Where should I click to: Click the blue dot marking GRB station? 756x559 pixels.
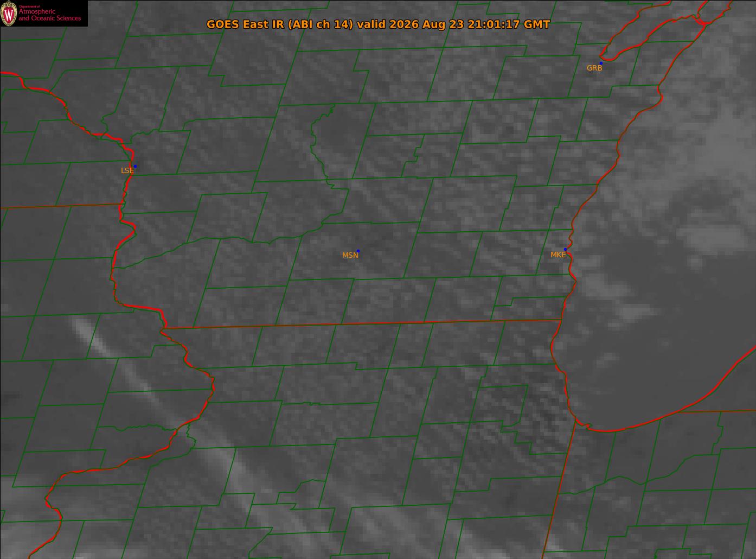click(601, 63)
